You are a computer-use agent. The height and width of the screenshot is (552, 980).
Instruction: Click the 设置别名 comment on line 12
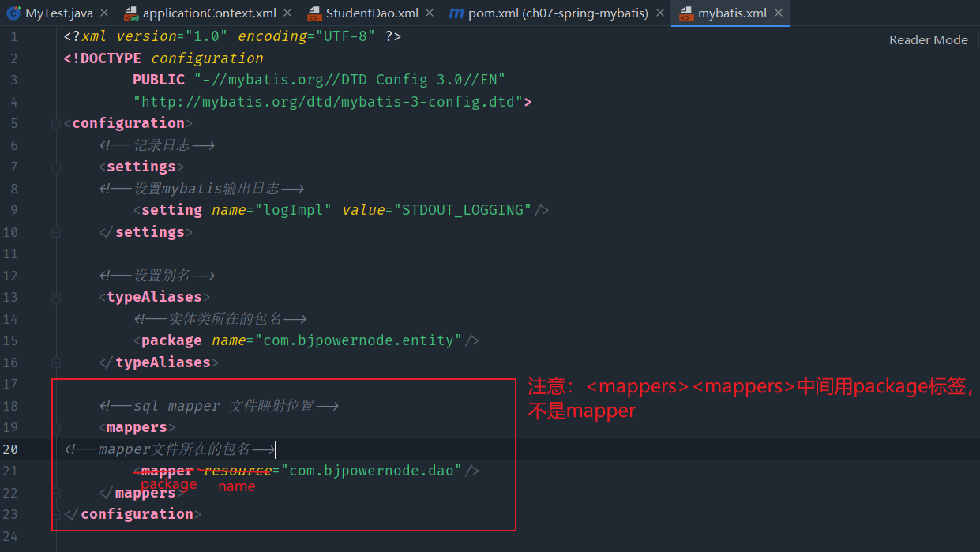tap(157, 276)
